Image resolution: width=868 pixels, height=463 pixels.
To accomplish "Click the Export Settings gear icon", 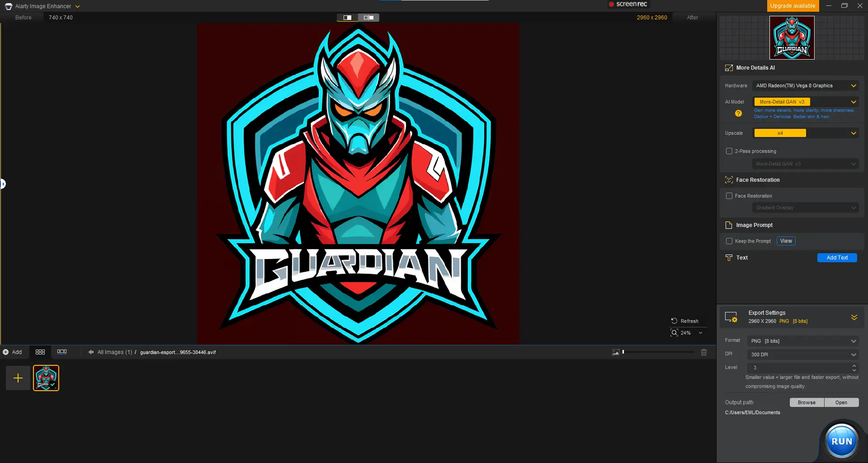I will (x=731, y=317).
